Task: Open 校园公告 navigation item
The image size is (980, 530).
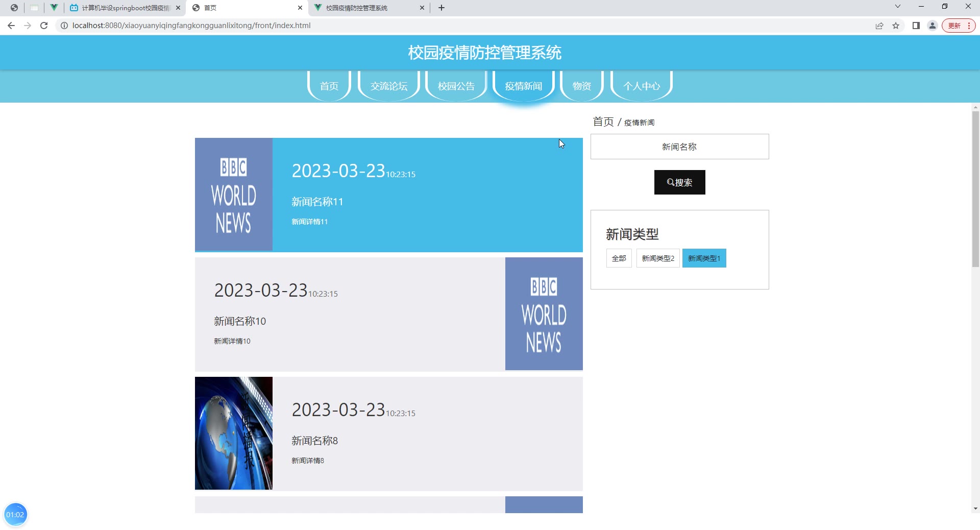Action: point(456,86)
